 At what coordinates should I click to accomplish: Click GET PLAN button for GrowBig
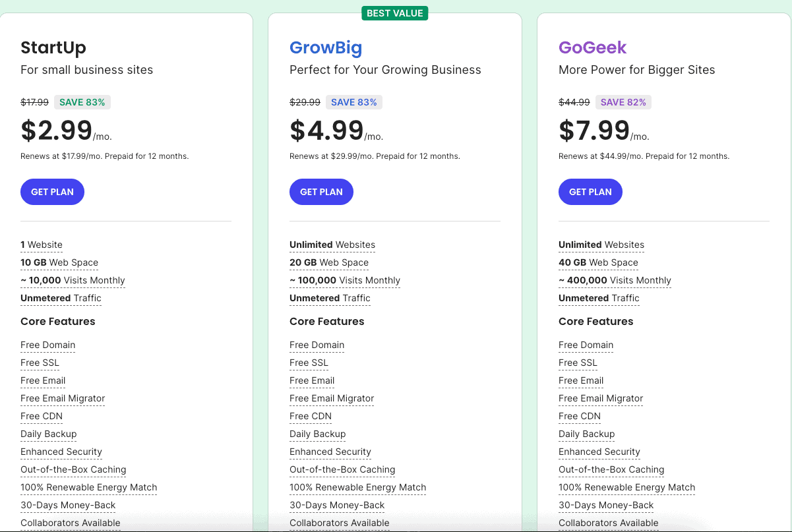click(321, 192)
